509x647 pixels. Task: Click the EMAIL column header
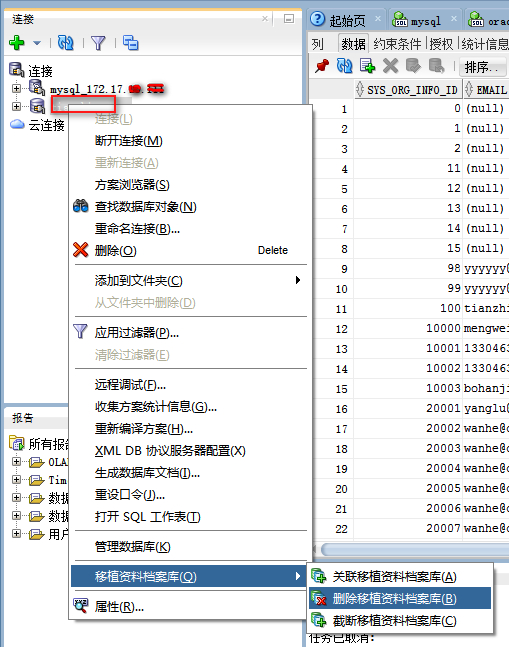tap(486, 90)
